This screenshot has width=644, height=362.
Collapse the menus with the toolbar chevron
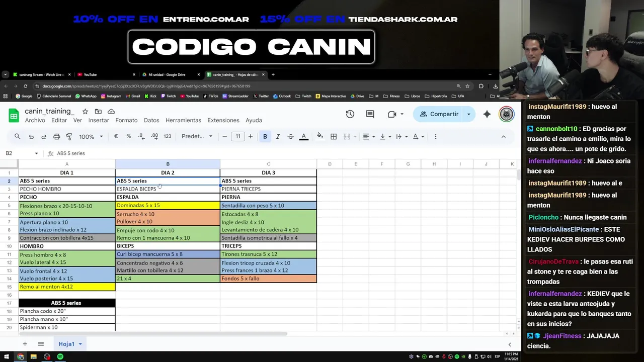pos(503,136)
